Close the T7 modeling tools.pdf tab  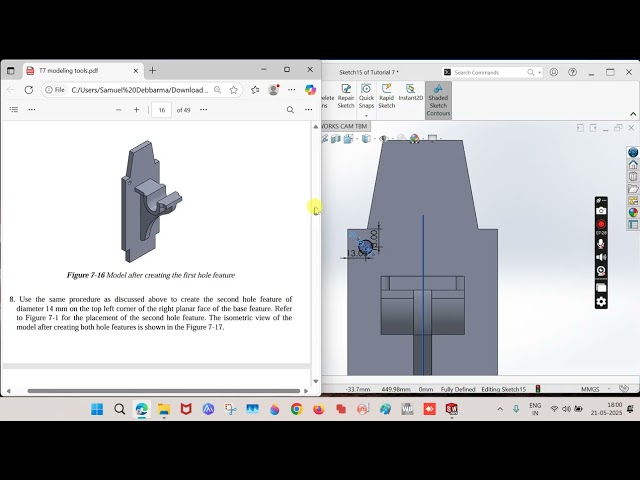pyautogui.click(x=136, y=71)
